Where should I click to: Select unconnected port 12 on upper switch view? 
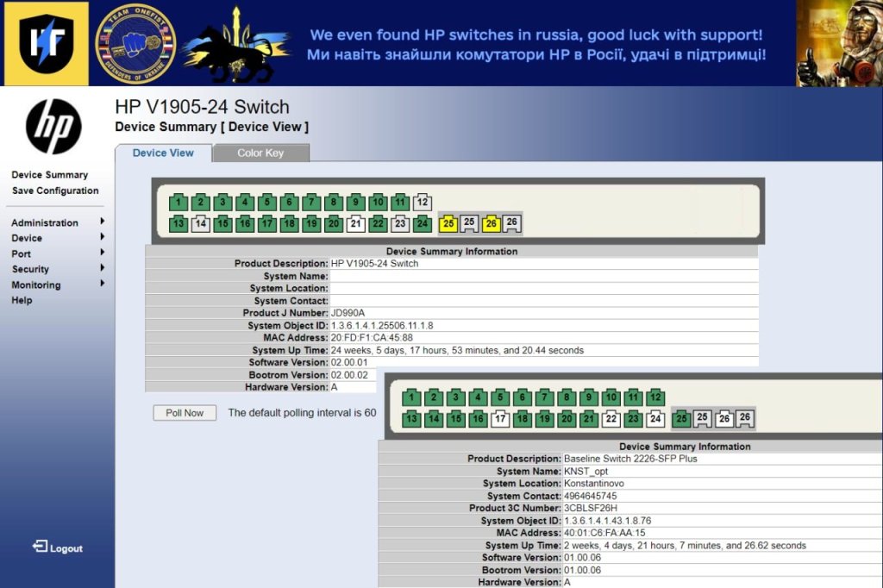point(422,203)
